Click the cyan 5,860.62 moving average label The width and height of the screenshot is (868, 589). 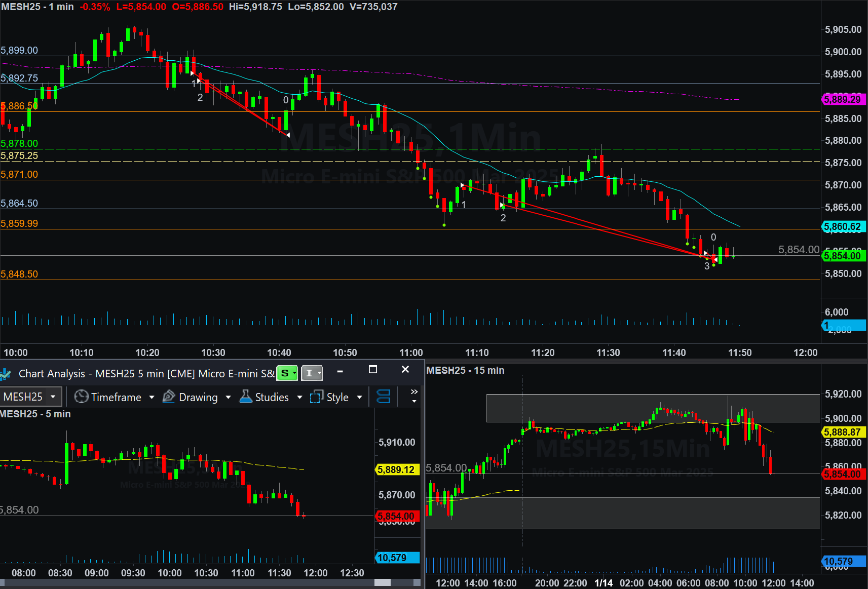[843, 227]
